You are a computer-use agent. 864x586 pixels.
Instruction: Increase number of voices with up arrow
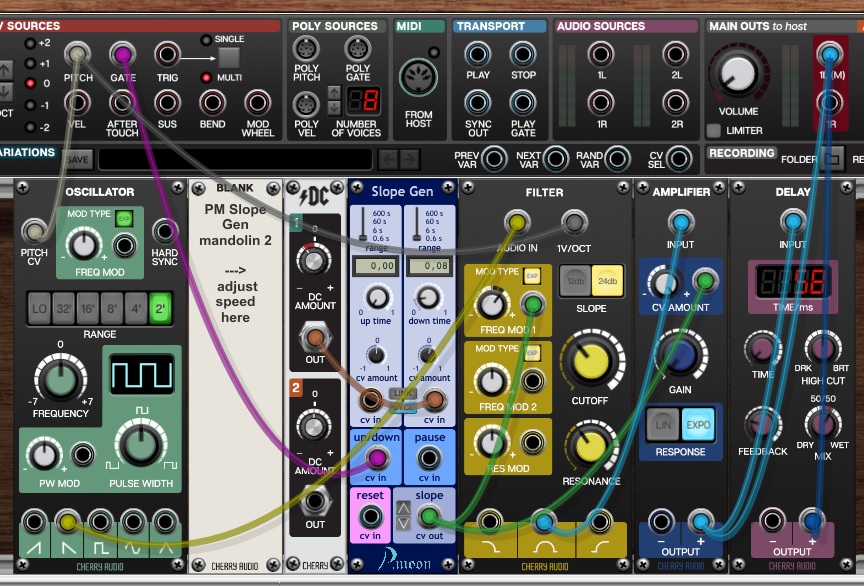point(334,93)
